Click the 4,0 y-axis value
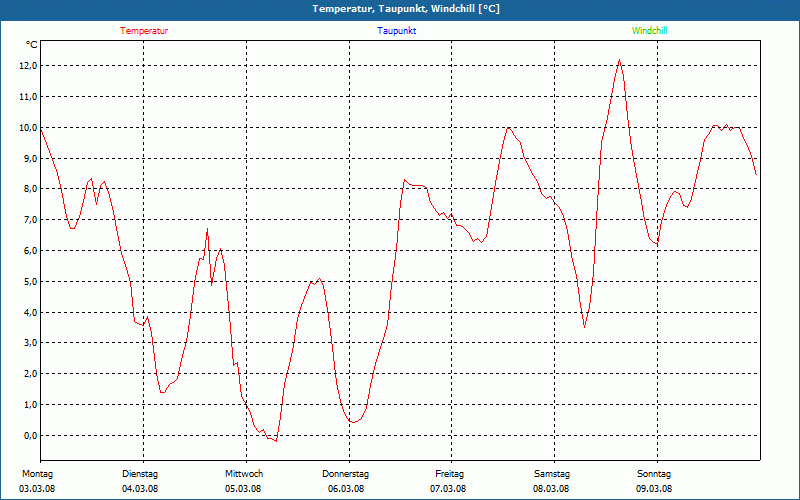The image size is (800, 500). (30, 312)
